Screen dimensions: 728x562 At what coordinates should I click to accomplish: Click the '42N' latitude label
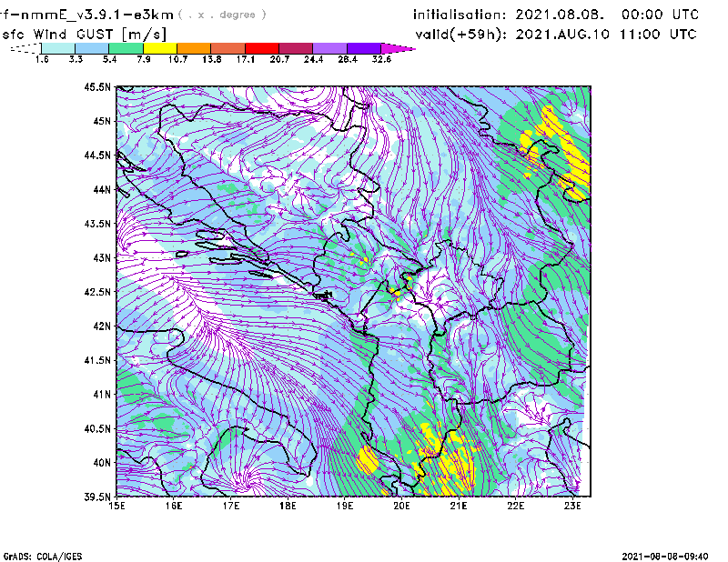102,326
